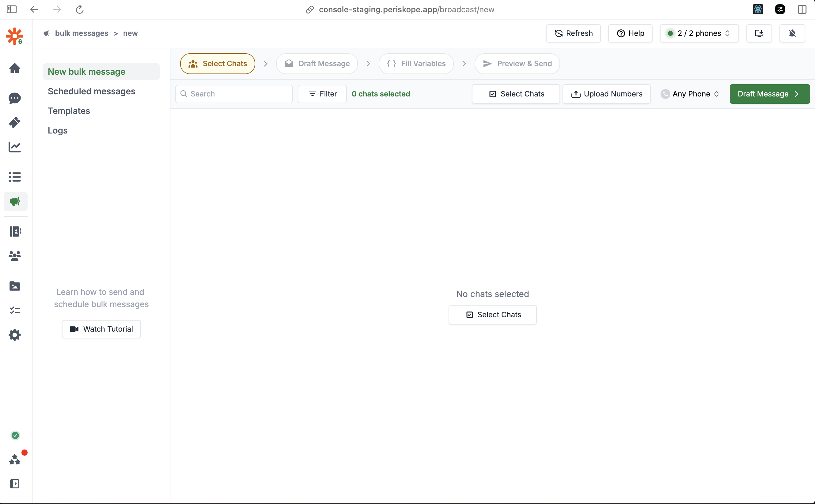Open the Tickets icon in sidebar
This screenshot has height=504, width=815.
point(15,123)
